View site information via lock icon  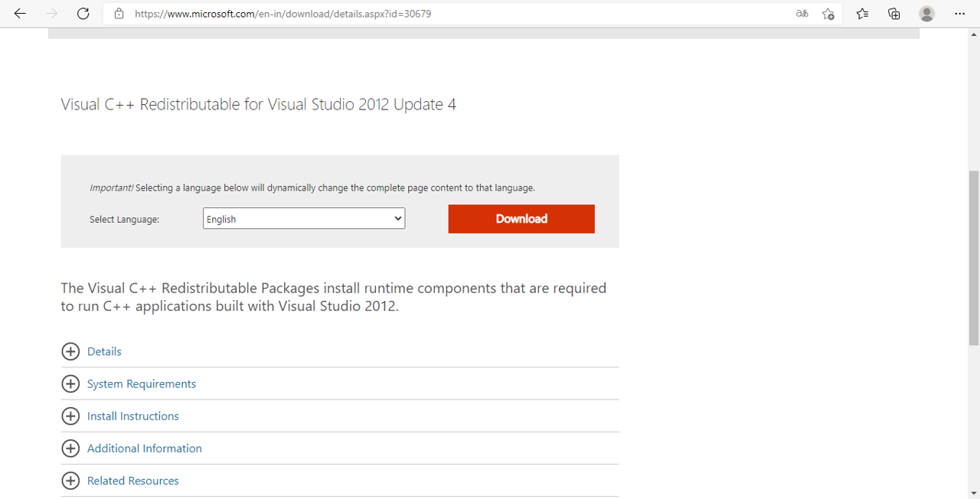(x=119, y=14)
